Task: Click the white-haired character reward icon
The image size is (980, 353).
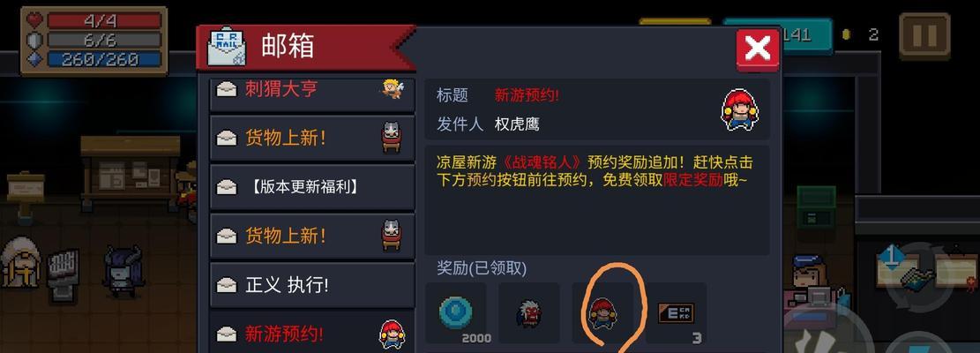Action: 528,312
